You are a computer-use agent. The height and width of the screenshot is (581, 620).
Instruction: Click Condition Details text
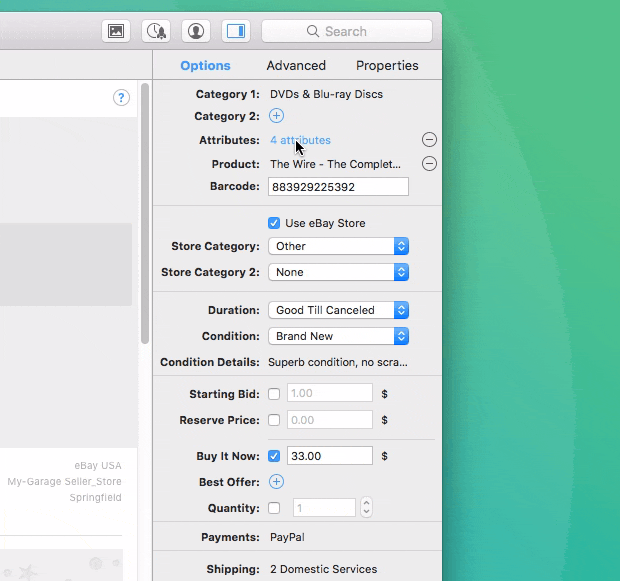[338, 362]
